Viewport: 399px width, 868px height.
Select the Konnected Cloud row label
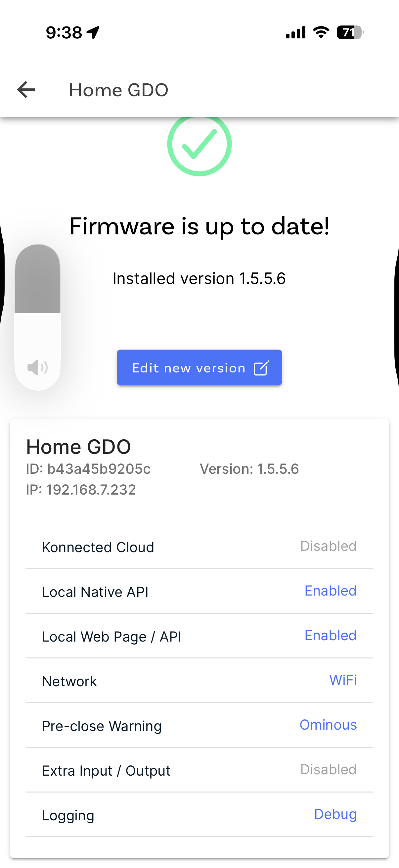(98, 547)
